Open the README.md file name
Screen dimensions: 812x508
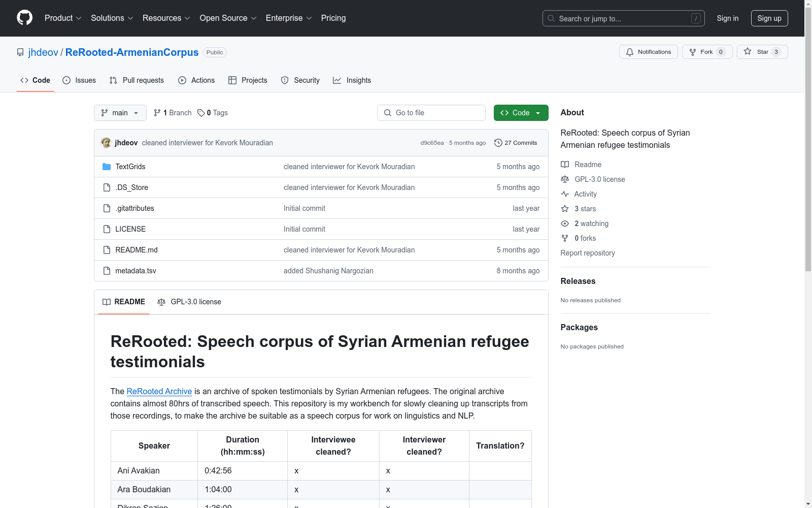[137, 250]
